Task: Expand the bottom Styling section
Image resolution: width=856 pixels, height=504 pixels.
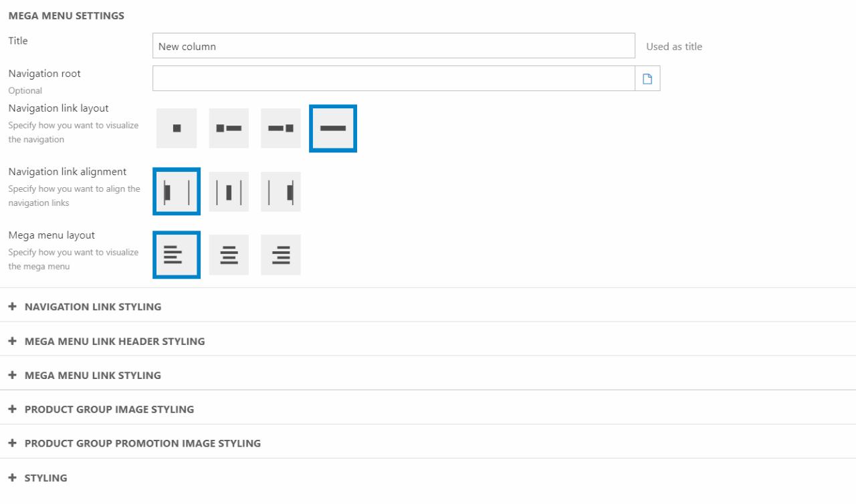Action: pos(45,478)
